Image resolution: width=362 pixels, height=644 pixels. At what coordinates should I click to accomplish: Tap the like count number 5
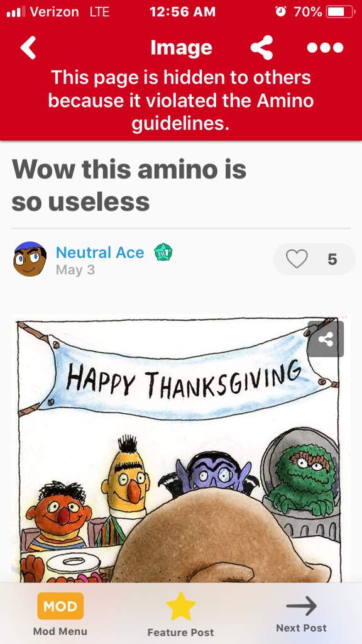coord(332,260)
